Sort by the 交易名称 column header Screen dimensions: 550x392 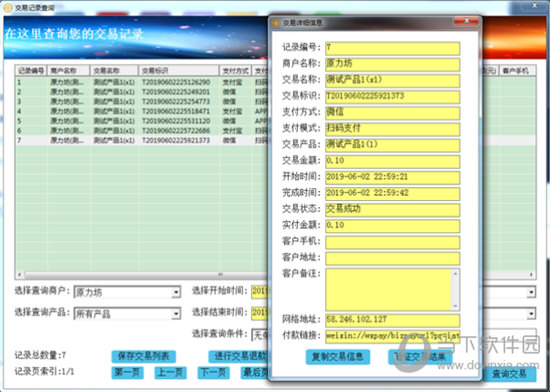pyautogui.click(x=114, y=71)
